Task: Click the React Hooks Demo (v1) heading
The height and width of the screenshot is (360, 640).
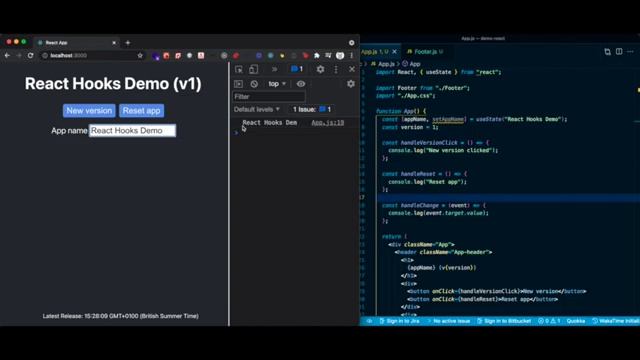Action: 113,84
